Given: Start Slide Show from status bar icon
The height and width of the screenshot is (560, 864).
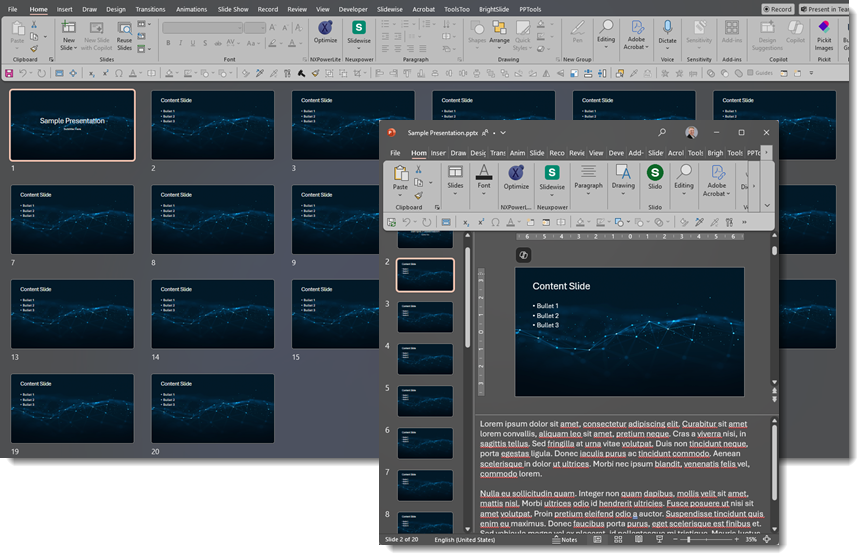Looking at the screenshot, I should coord(659,540).
